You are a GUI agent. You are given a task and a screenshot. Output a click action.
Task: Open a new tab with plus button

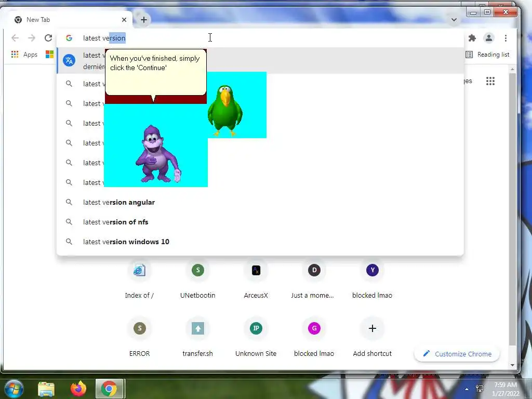(144, 20)
